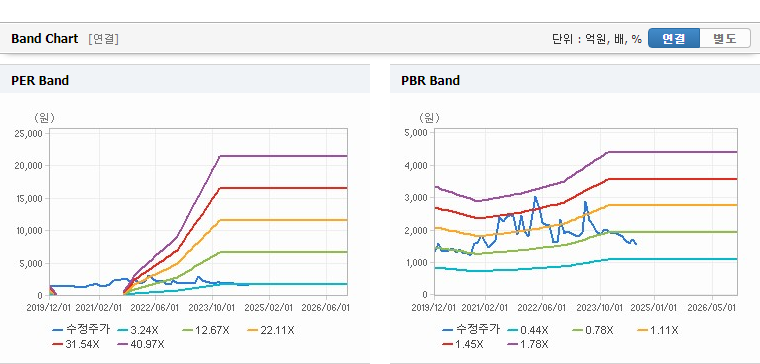Click the 2026/06/01 date in PER chart
Image resolution: width=760 pixels, height=364 pixels.
pos(327,307)
